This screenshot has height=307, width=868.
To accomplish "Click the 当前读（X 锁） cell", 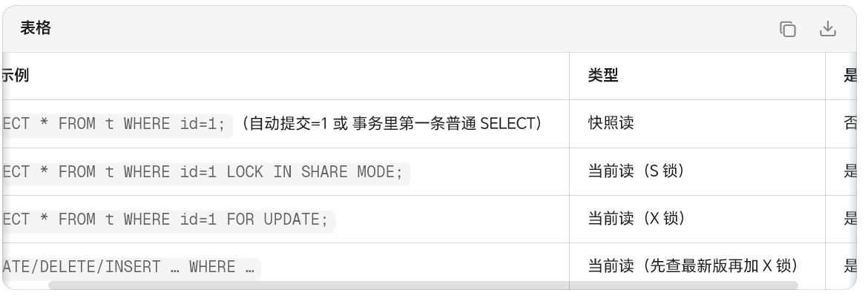I will click(x=636, y=219).
